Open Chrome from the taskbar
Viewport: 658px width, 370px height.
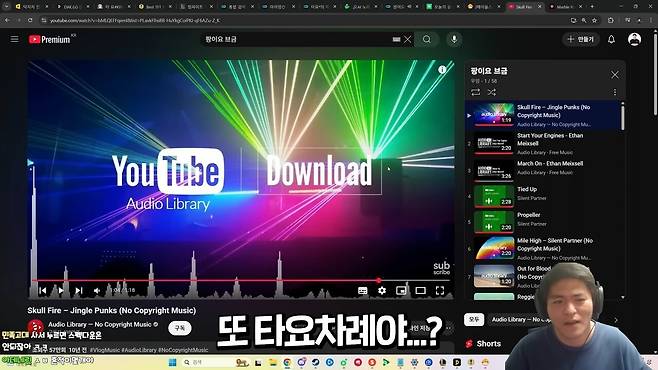click(x=287, y=362)
